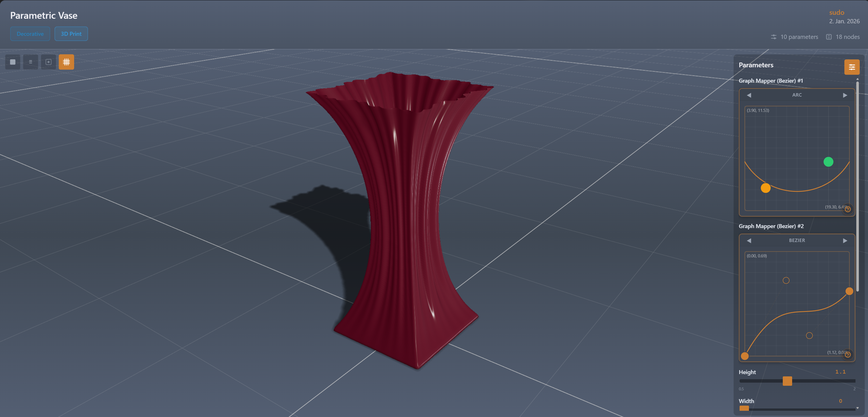Image resolution: width=868 pixels, height=417 pixels.
Task: Click the green control point in ARC graph
Action: coord(828,162)
